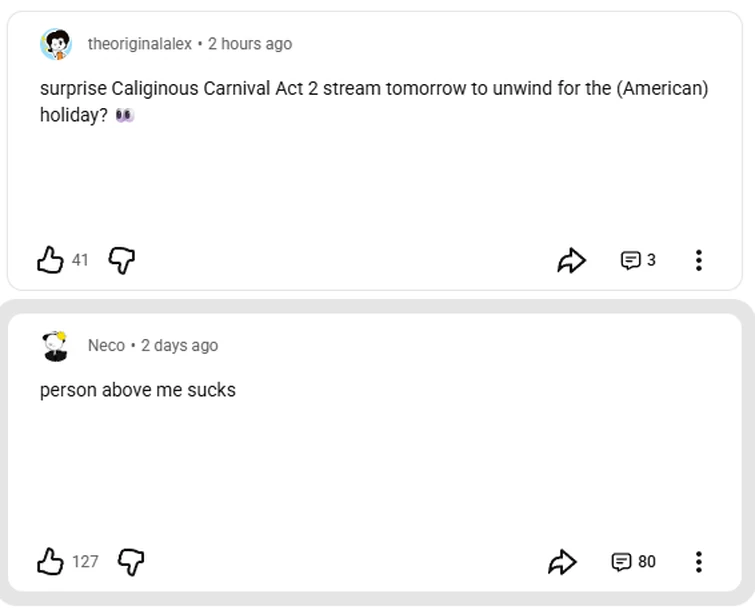Click the "person above me sucks" post text
This screenshot has width=755, height=610.
(x=138, y=390)
